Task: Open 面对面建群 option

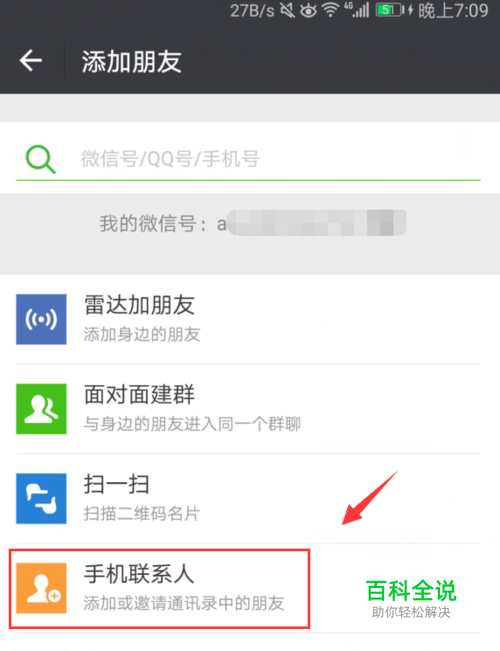Action: 248,409
